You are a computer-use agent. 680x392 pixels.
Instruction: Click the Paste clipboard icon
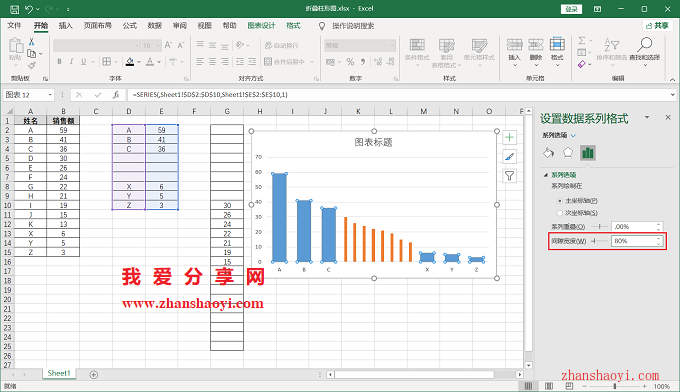coord(16,45)
